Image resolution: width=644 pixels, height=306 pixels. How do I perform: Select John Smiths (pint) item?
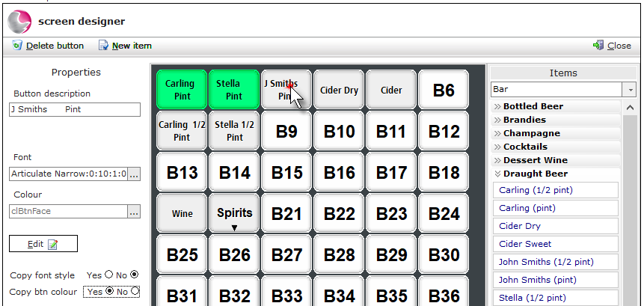pyautogui.click(x=556, y=280)
